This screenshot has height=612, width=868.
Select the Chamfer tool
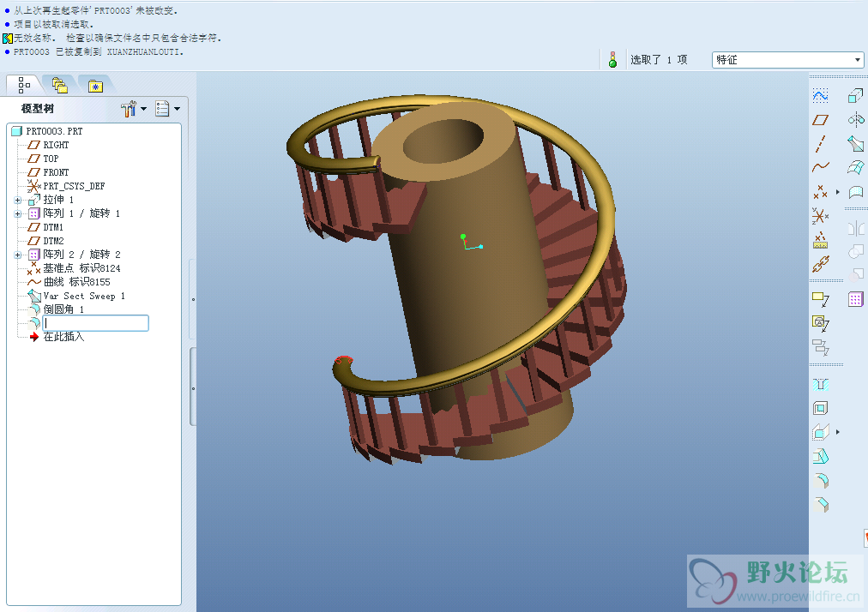pyautogui.click(x=820, y=504)
